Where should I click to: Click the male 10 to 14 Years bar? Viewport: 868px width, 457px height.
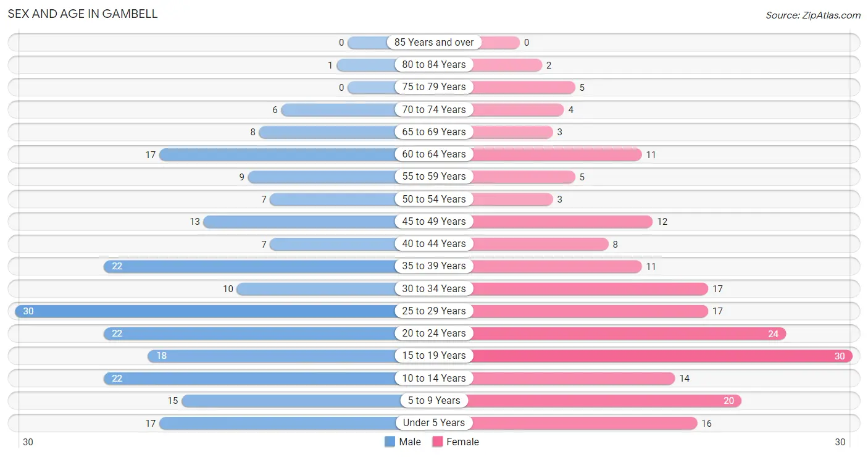click(250, 378)
